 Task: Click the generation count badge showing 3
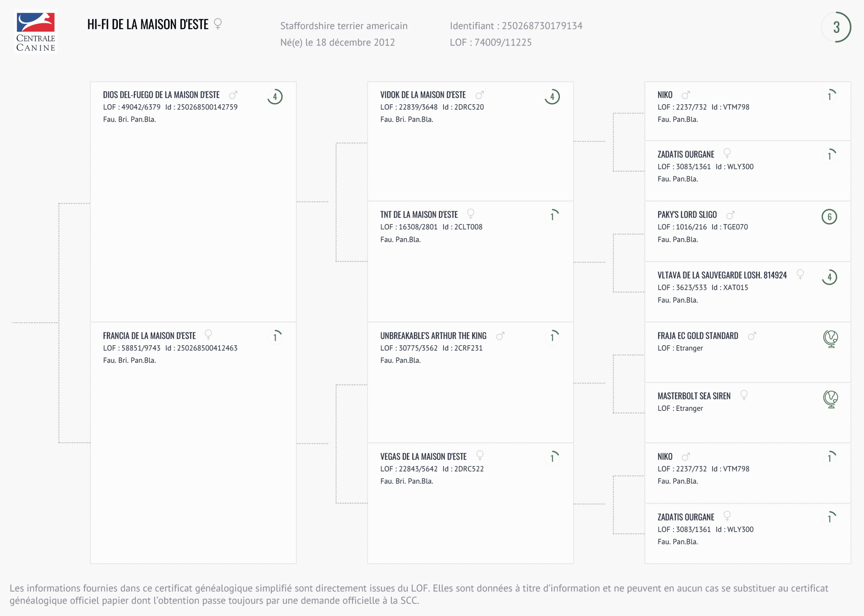pyautogui.click(x=836, y=27)
